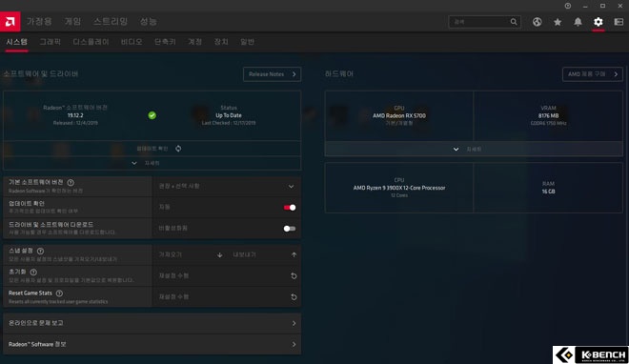Expand hardware details 자세히 chevron
629x364 pixels.
456,150
